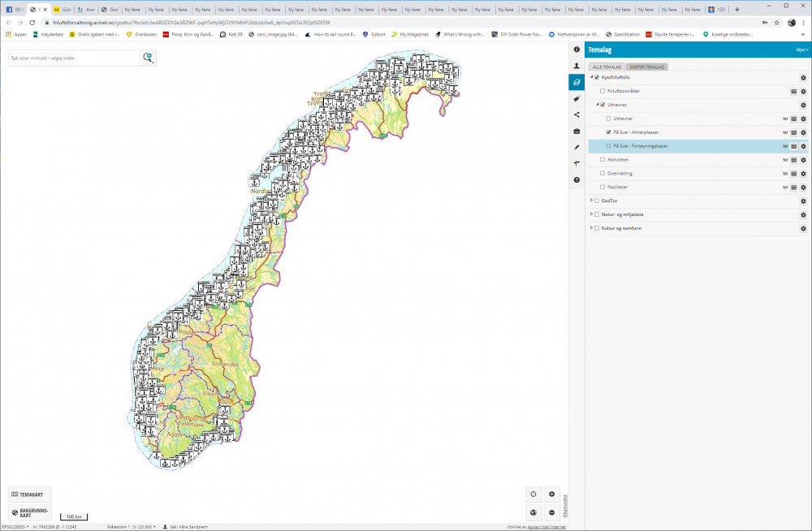Open the signpost tool in sidebar

(x=577, y=164)
